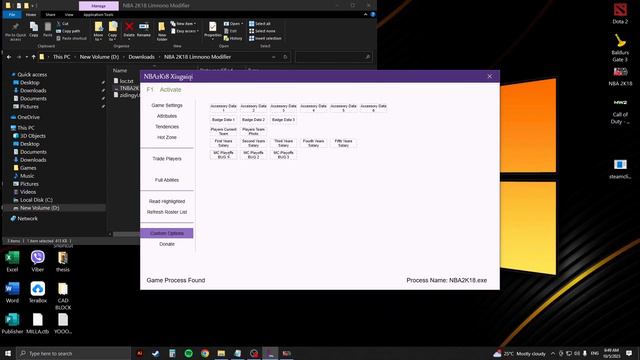Launch NBA 2K18 desktop icon
Viewport: 640px width, 360px height.
point(620,77)
